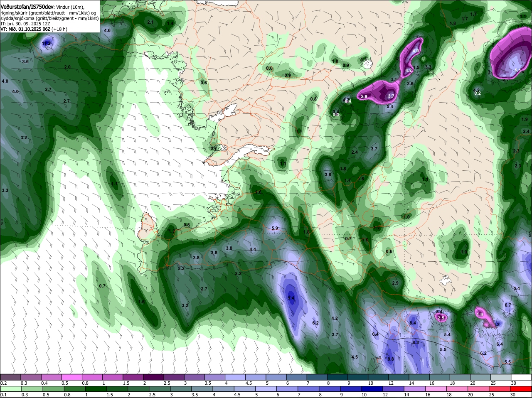Select the pale pink 16 swatch in the lower legend

point(436,389)
